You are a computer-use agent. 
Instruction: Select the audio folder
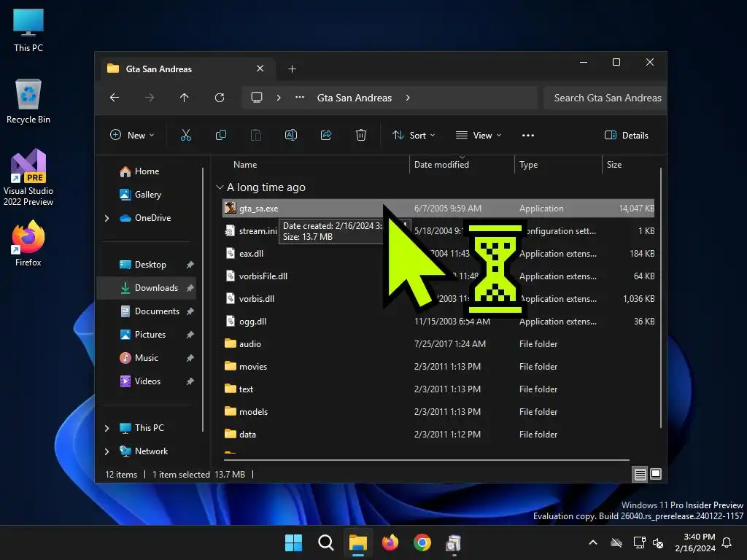tap(438, 344)
